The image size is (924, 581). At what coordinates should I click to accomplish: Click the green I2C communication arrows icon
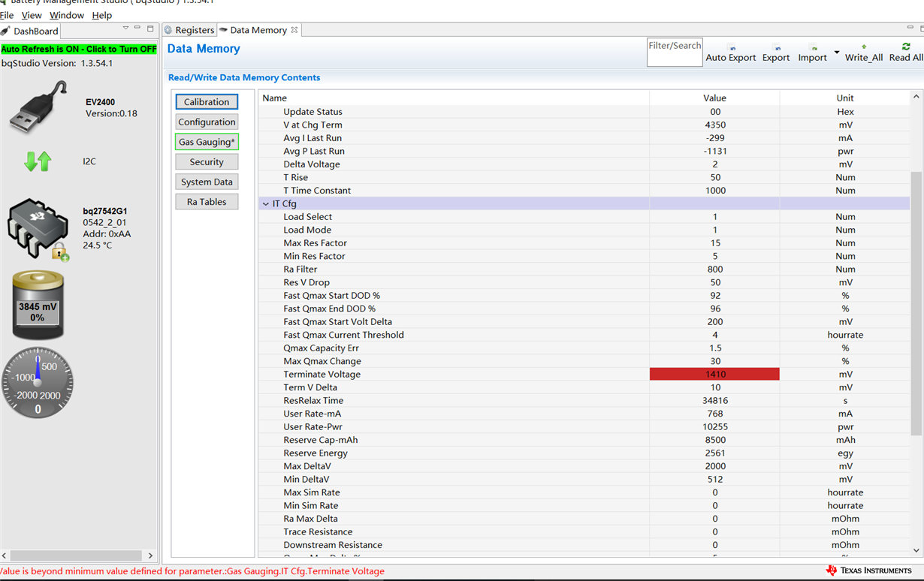[x=38, y=161]
